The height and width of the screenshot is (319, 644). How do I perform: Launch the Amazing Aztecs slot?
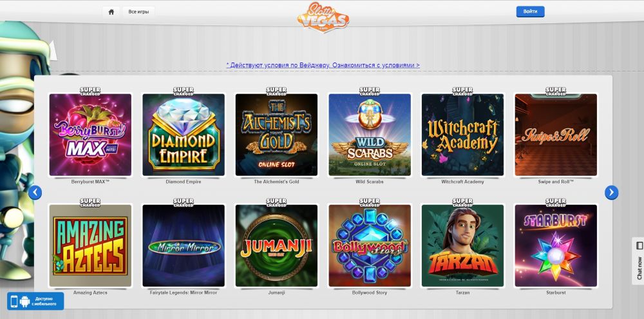pyautogui.click(x=90, y=246)
